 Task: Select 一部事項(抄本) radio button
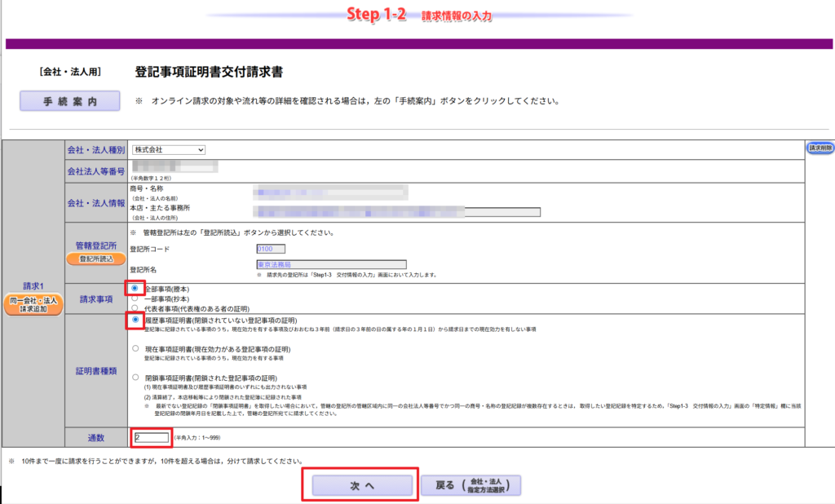coord(135,298)
